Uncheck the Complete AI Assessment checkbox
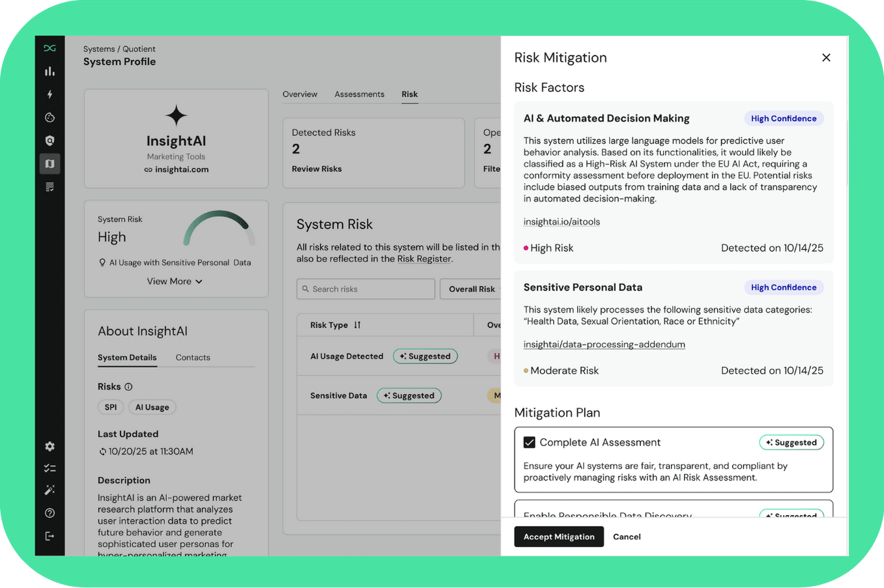Screen dimensions: 884x588 [530, 443]
